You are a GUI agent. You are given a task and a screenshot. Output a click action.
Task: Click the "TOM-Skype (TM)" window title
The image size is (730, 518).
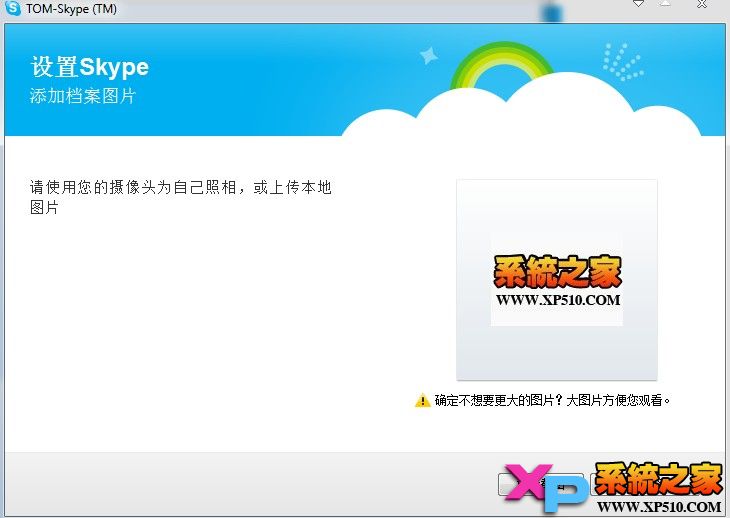point(71,8)
